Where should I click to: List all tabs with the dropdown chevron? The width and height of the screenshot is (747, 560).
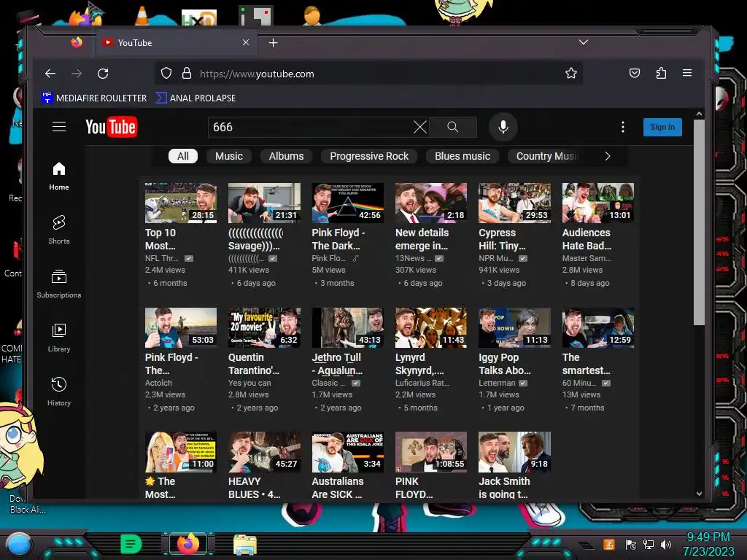pyautogui.click(x=583, y=42)
